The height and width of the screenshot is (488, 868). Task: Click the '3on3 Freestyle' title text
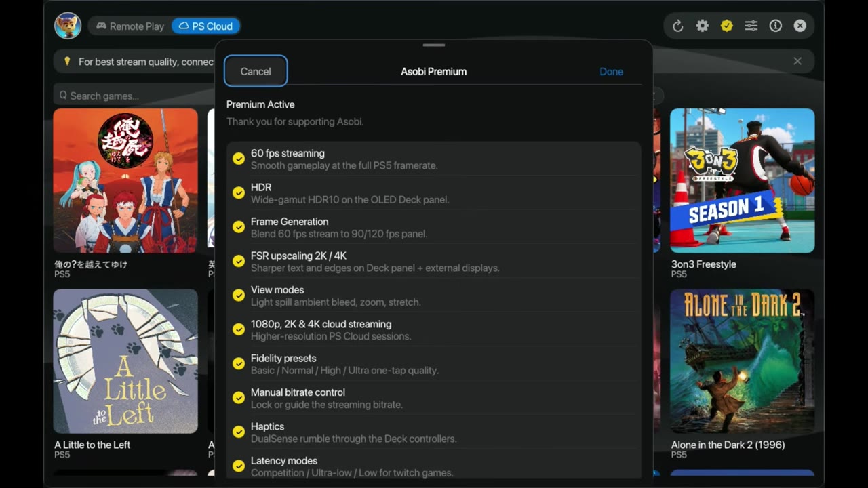(x=703, y=264)
